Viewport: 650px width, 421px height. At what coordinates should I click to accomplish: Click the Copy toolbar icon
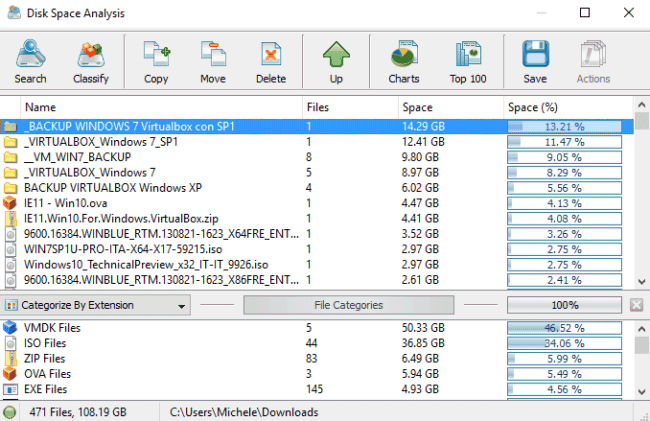(156, 61)
